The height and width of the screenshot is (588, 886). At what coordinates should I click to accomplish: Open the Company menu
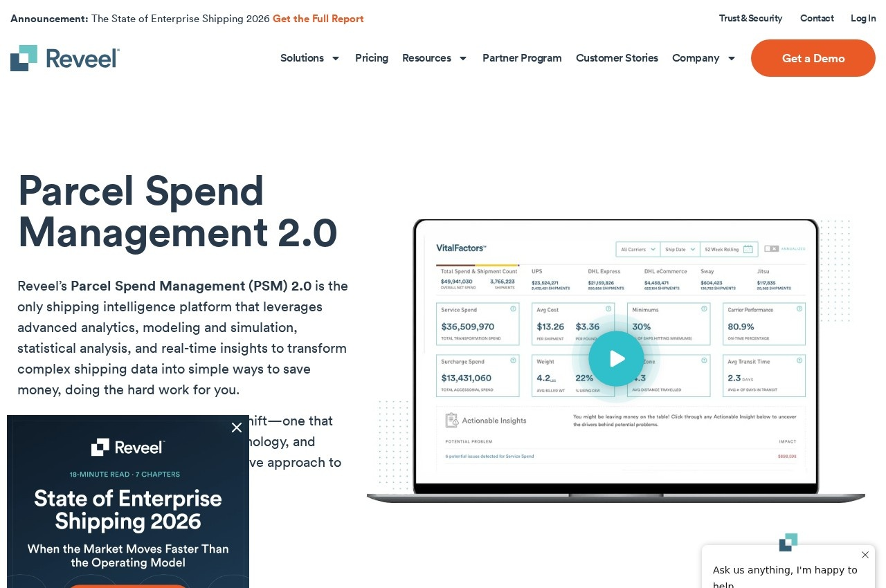[696, 58]
